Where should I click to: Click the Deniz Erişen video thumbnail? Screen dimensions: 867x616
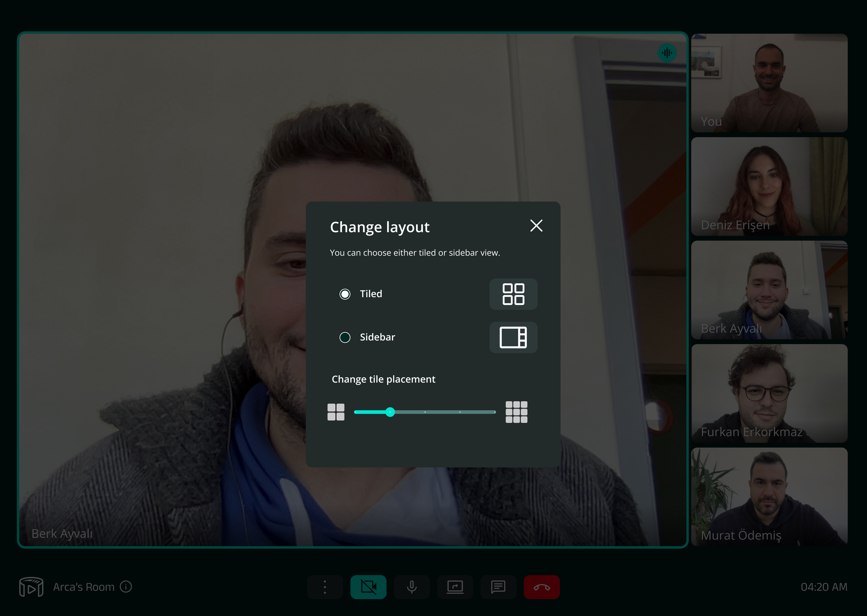[769, 186]
